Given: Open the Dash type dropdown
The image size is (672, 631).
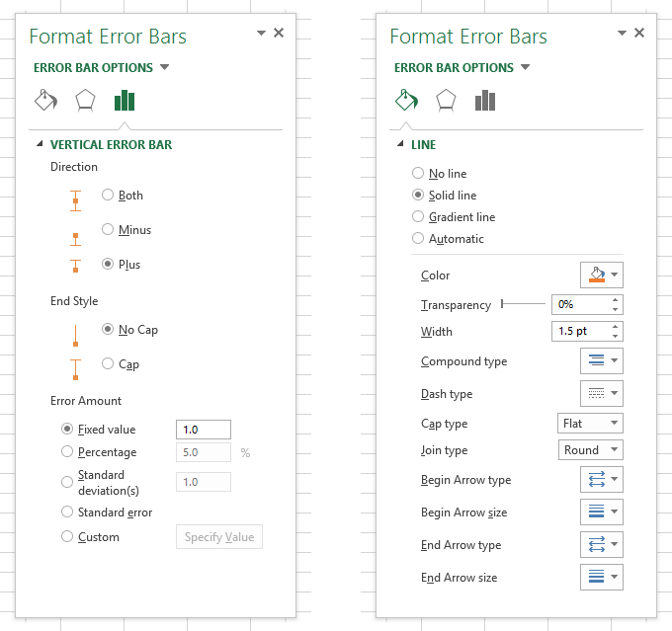Looking at the screenshot, I should [x=602, y=393].
